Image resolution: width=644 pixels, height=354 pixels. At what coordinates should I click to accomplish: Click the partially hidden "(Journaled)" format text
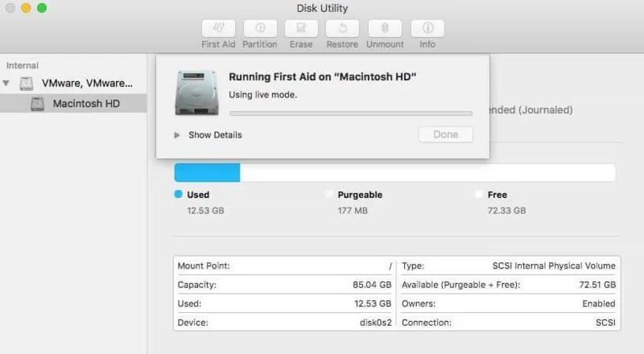(x=546, y=110)
